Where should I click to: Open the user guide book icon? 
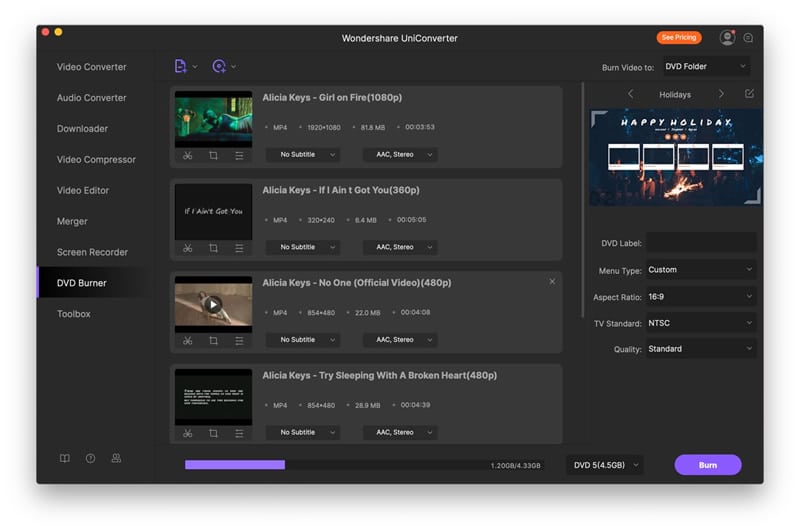pyautogui.click(x=65, y=458)
